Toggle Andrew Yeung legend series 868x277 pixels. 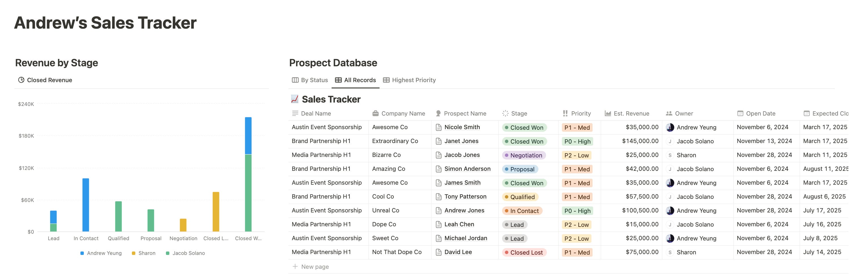101,253
